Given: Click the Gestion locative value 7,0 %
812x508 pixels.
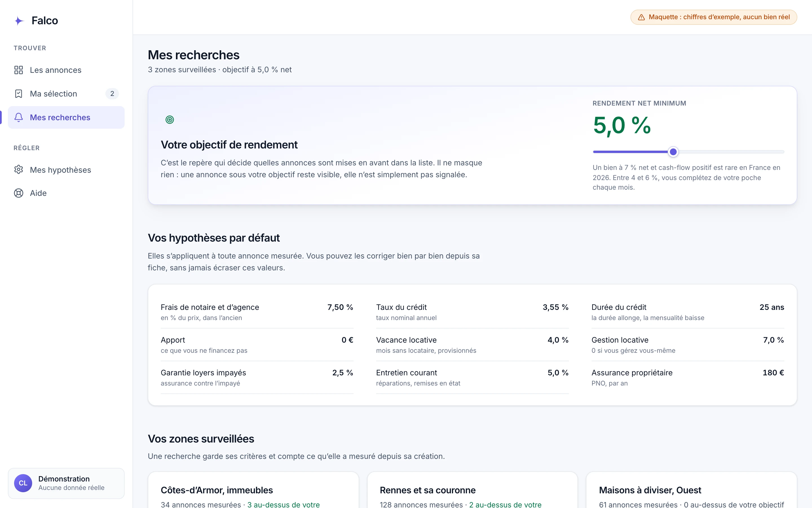Looking at the screenshot, I should [x=773, y=340].
